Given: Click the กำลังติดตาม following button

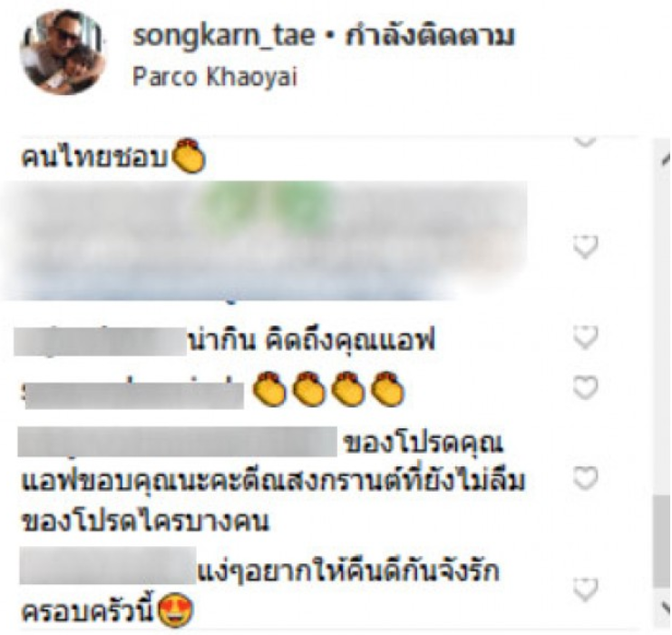Looking at the screenshot, I should [x=429, y=35].
